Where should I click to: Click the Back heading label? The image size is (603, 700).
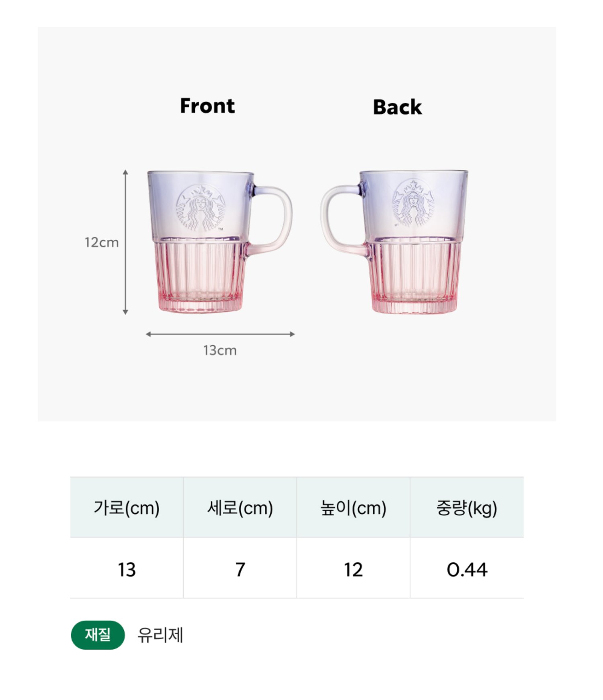(398, 107)
